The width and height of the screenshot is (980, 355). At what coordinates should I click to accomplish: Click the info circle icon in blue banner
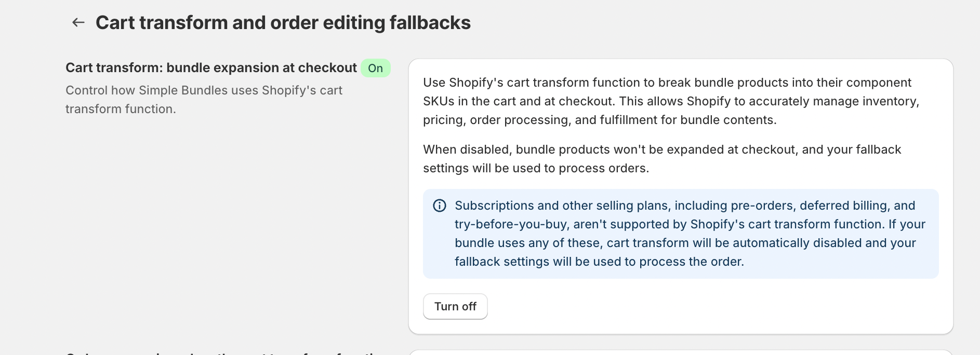pyautogui.click(x=440, y=206)
